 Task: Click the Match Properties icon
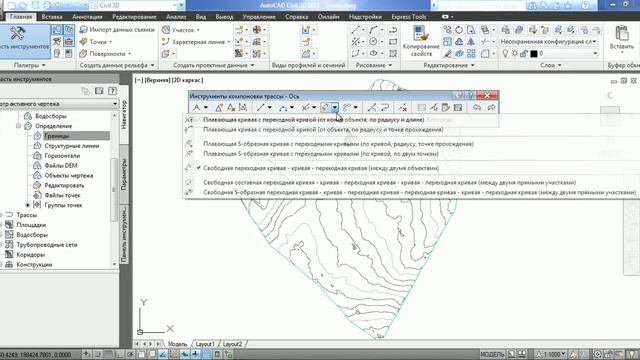point(420,33)
